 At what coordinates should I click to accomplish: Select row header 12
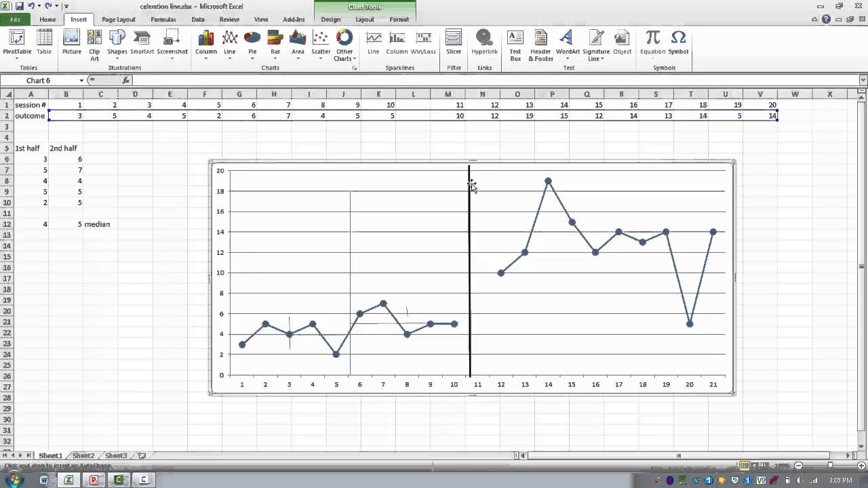(7, 224)
